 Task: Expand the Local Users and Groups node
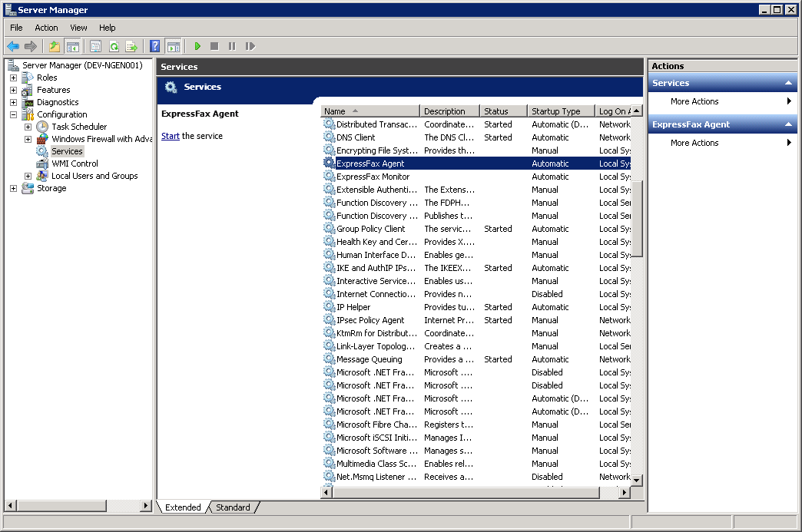pos(28,176)
